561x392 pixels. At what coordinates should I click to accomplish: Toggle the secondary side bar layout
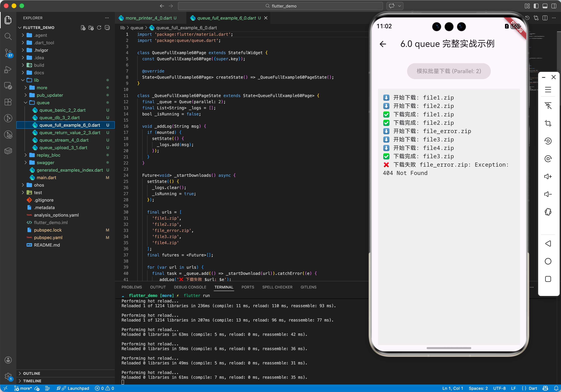pos(554,6)
